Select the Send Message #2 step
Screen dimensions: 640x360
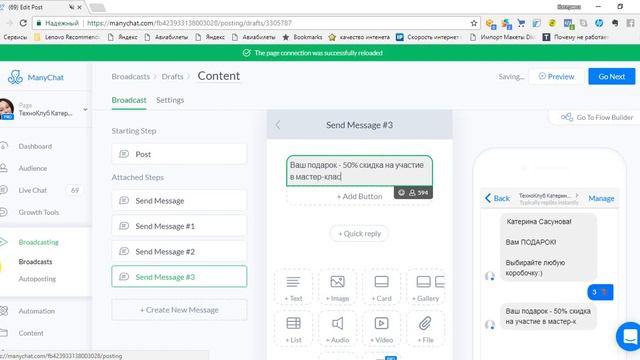pos(179,251)
